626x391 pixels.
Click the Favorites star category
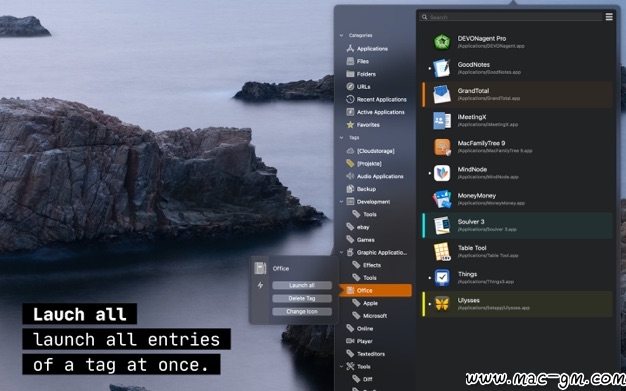[x=363, y=125]
